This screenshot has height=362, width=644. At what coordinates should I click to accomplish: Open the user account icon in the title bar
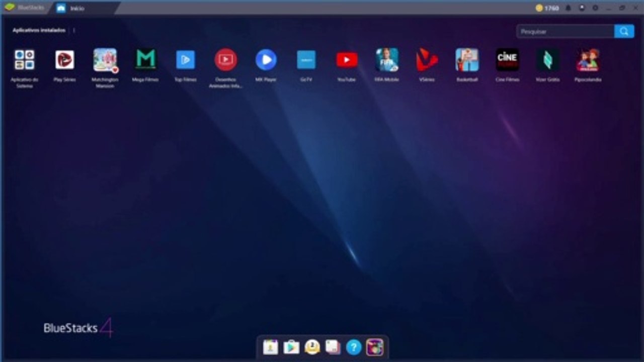coord(582,8)
